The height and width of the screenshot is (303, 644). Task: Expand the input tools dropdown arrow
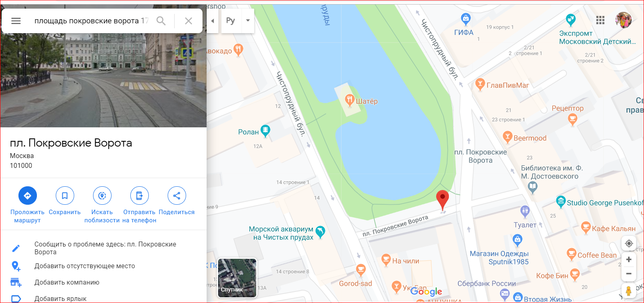coord(248,20)
